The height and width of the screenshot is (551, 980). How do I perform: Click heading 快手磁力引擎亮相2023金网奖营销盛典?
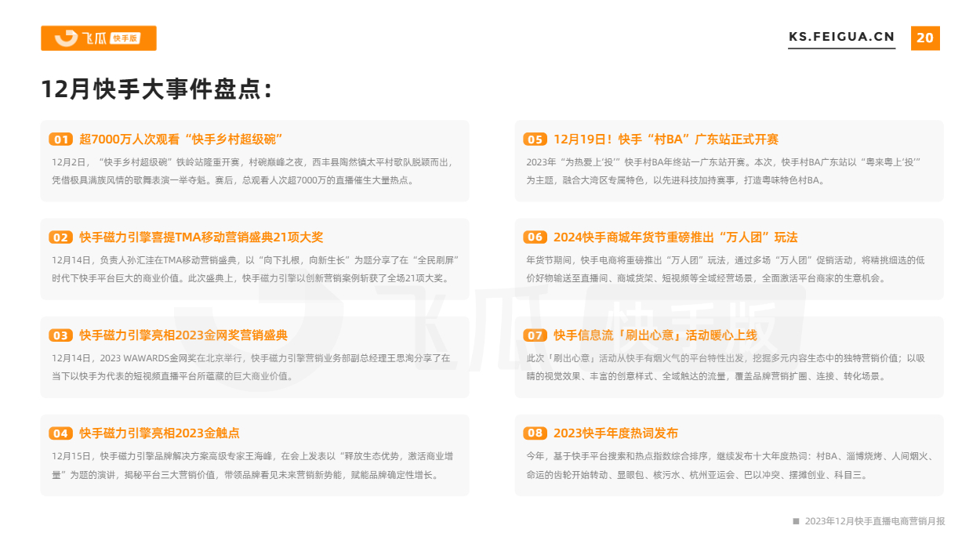(x=183, y=335)
